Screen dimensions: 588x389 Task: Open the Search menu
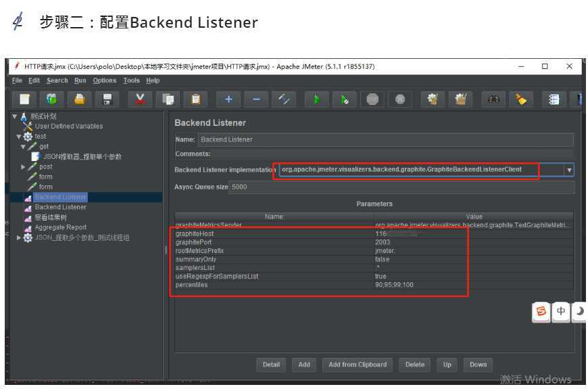pyautogui.click(x=57, y=81)
